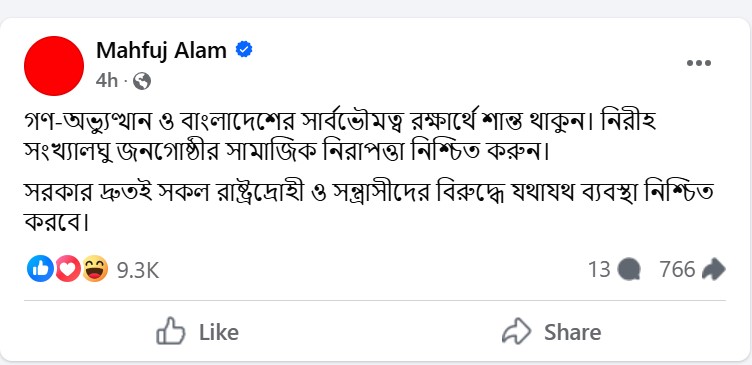Click the gray share arrow beside 766

(714, 270)
